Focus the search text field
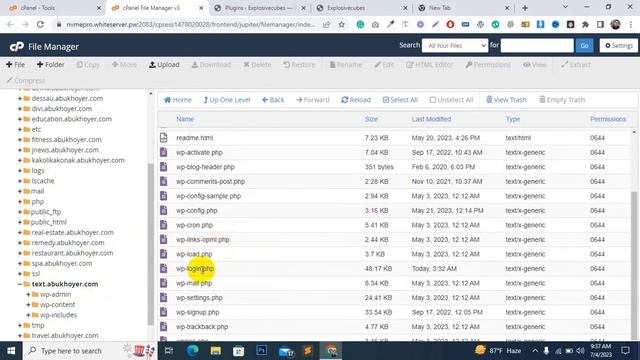 [x=537, y=45]
